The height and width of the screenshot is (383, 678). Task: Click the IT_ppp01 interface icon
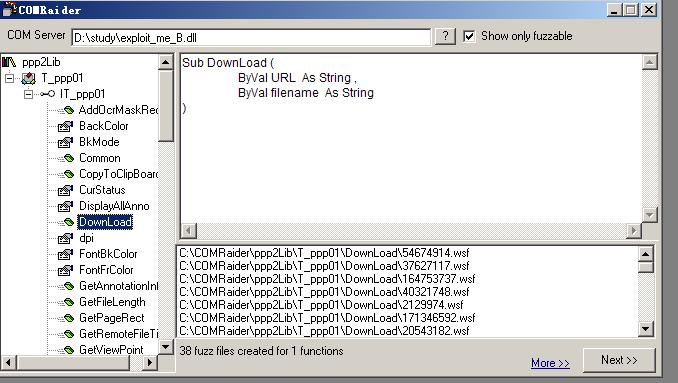(48, 94)
